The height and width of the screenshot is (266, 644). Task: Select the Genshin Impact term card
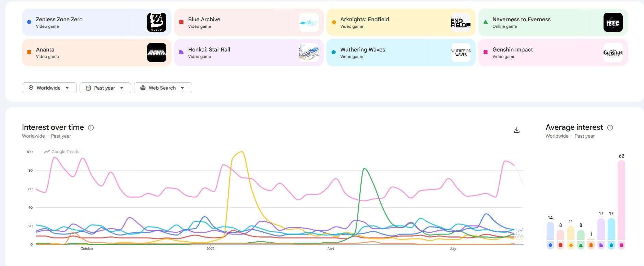pyautogui.click(x=553, y=53)
